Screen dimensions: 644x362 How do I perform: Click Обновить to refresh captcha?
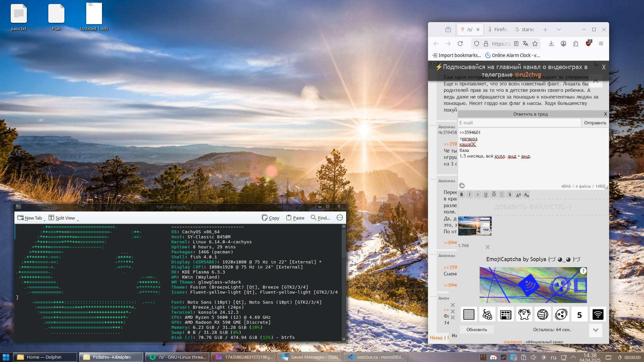point(476,329)
